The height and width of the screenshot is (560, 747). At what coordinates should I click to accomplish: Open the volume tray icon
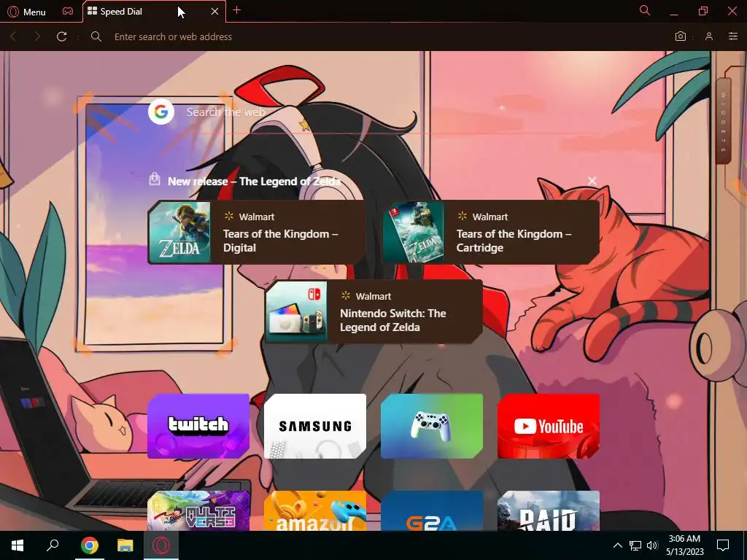click(652, 545)
